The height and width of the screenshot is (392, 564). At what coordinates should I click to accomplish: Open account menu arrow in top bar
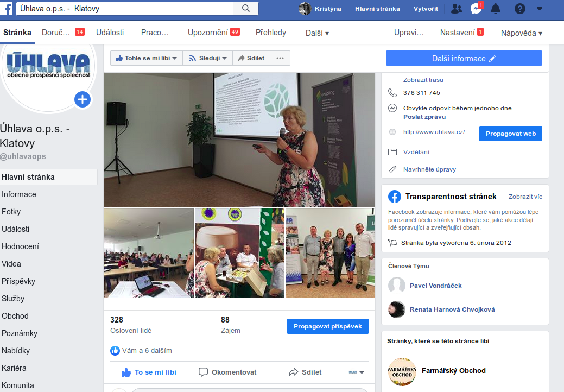[539, 9]
